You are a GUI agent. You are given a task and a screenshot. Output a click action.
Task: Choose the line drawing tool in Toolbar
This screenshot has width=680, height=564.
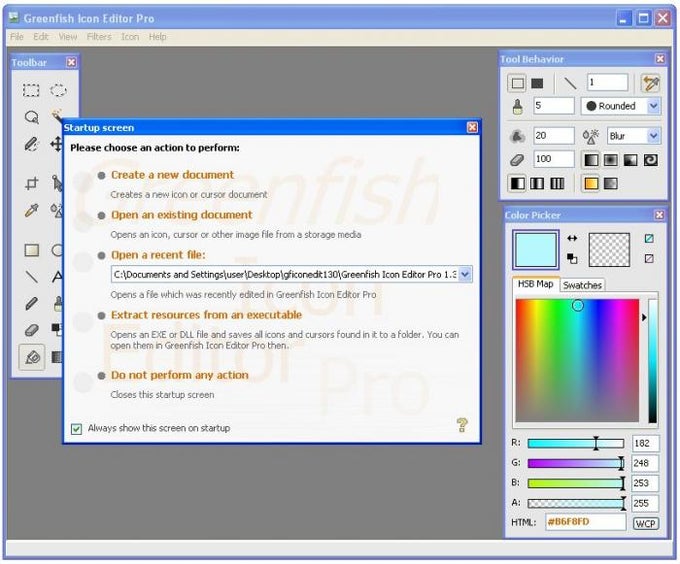click(x=31, y=277)
